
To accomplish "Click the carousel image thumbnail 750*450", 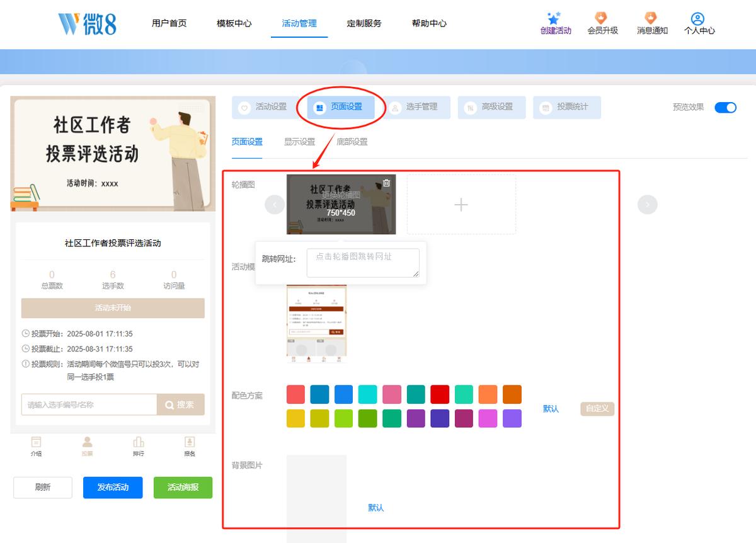I will pos(341,205).
